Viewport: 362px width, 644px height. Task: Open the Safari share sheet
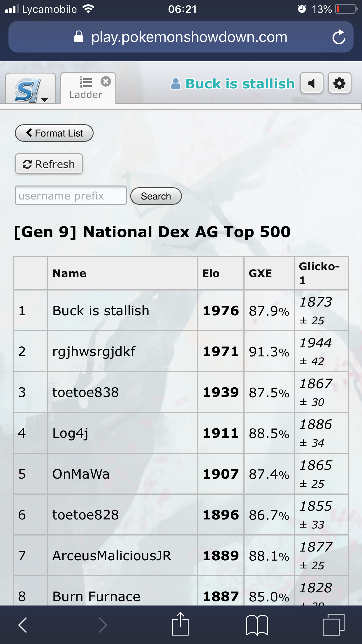[180, 624]
